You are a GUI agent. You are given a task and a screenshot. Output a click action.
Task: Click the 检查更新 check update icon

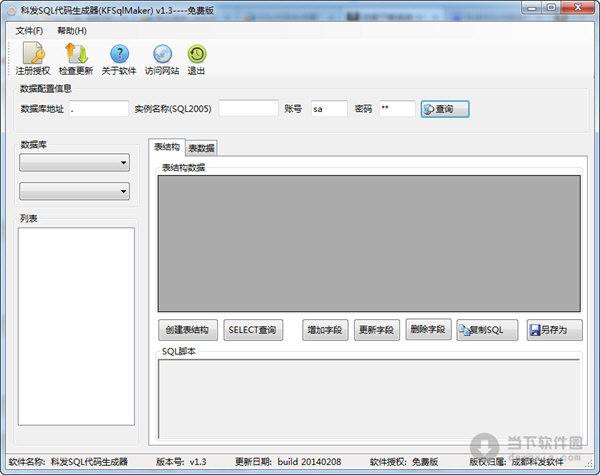(x=76, y=59)
